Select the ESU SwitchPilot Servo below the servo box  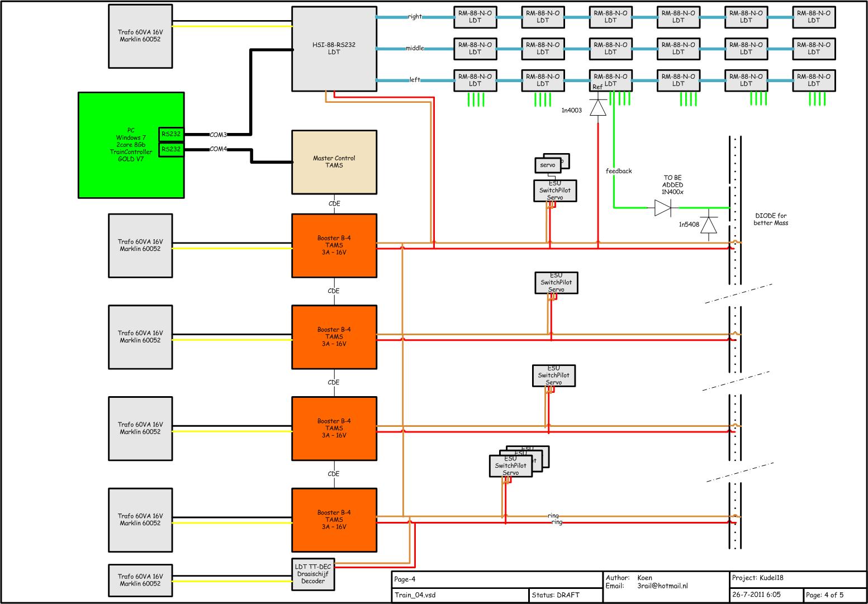click(555, 191)
